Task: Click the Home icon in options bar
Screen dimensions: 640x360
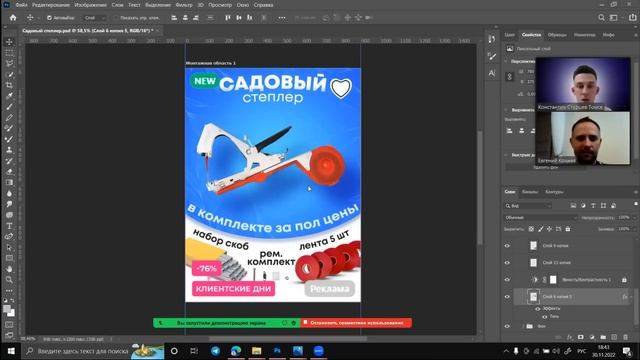Action: click(13, 18)
